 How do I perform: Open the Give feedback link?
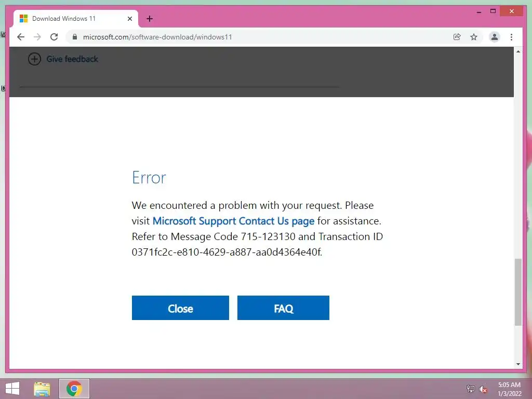click(x=72, y=59)
